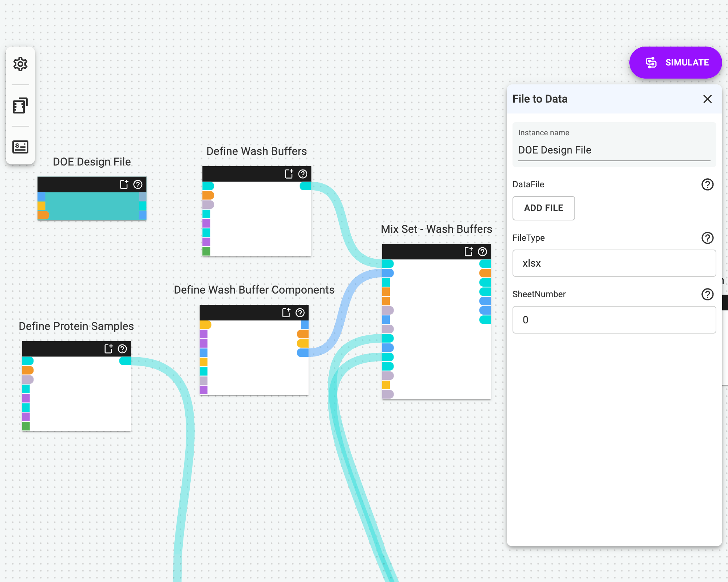Open the element library sidebar icon

(20, 106)
